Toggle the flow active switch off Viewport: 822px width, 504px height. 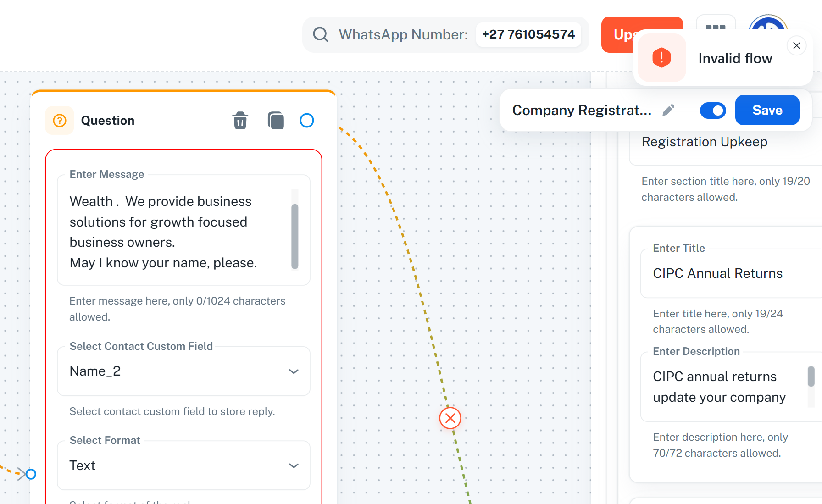tap(713, 111)
